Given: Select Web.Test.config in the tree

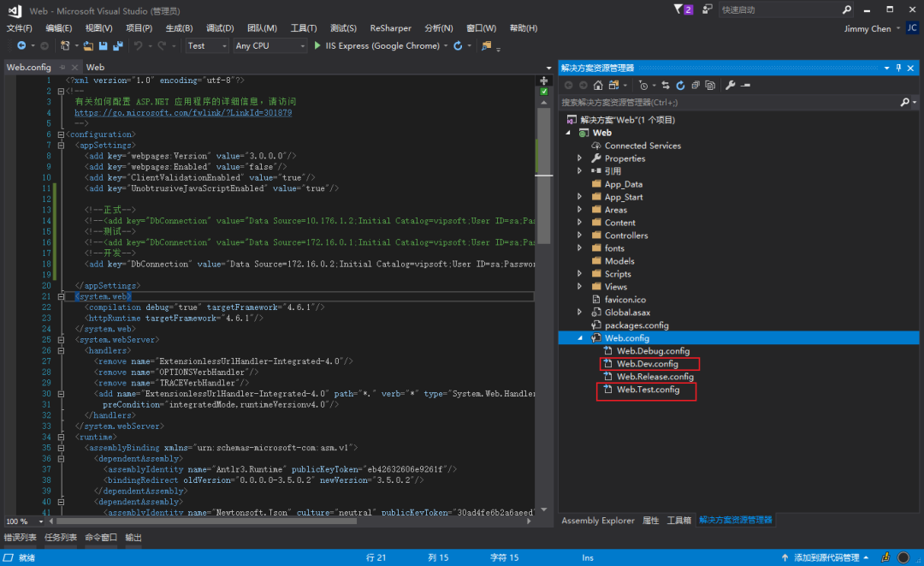Looking at the screenshot, I should pyautogui.click(x=648, y=390).
